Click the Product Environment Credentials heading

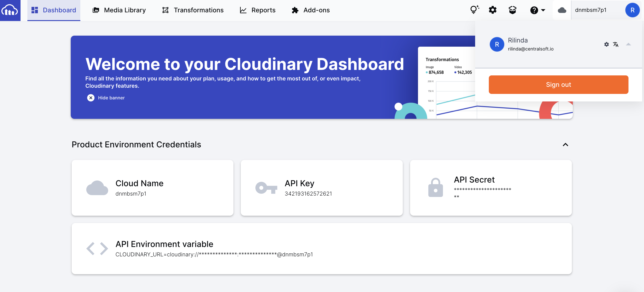(x=136, y=144)
